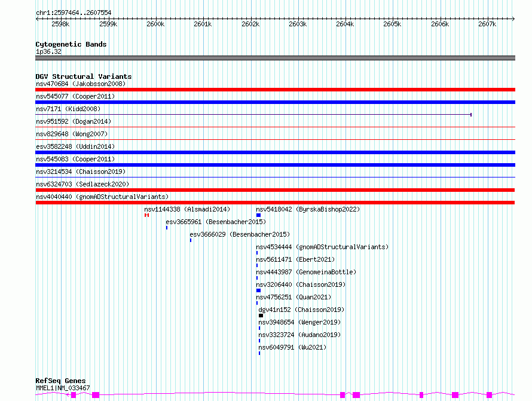The image size is (532, 401).
Task: Open dgv41n152 (Chaisson2019) label
Action: [x=301, y=310]
